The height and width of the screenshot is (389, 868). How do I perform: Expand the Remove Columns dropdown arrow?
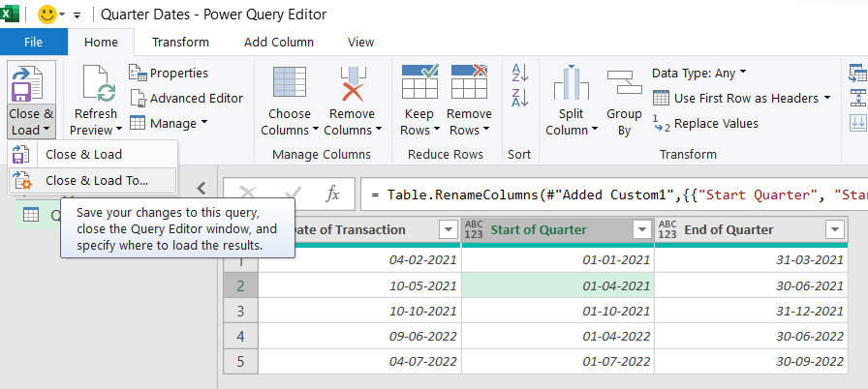[379, 131]
